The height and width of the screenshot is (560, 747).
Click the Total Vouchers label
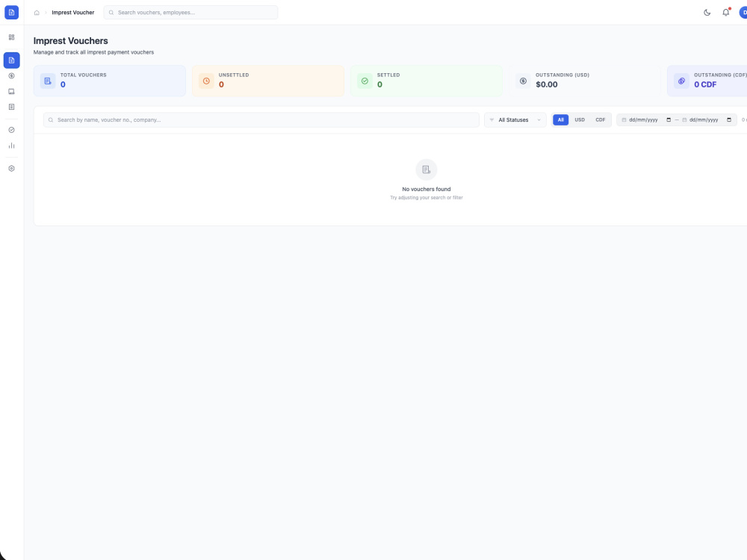coord(84,75)
